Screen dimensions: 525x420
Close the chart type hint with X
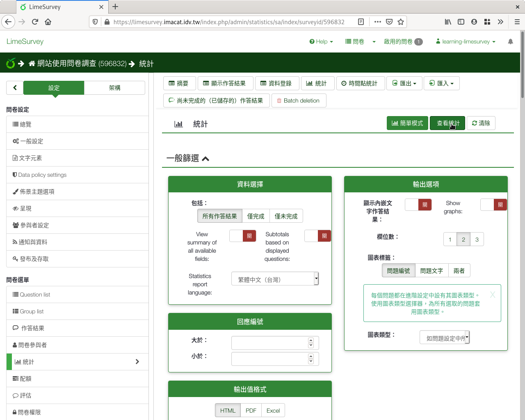point(493,294)
